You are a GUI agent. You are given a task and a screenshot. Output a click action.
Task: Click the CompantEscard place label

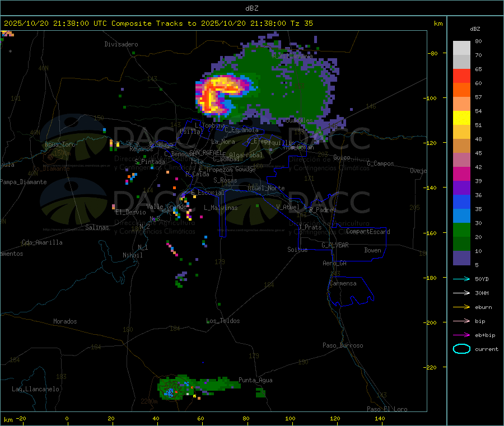click(368, 232)
